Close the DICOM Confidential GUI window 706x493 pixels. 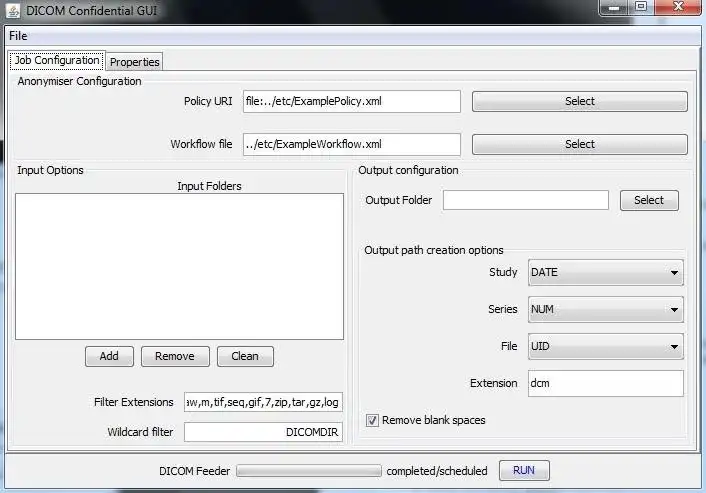click(x=678, y=7)
